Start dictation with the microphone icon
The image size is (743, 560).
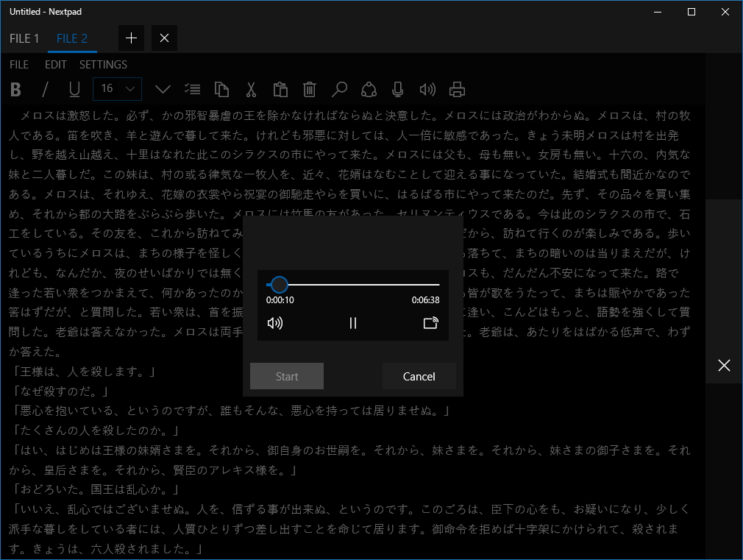coord(398,89)
